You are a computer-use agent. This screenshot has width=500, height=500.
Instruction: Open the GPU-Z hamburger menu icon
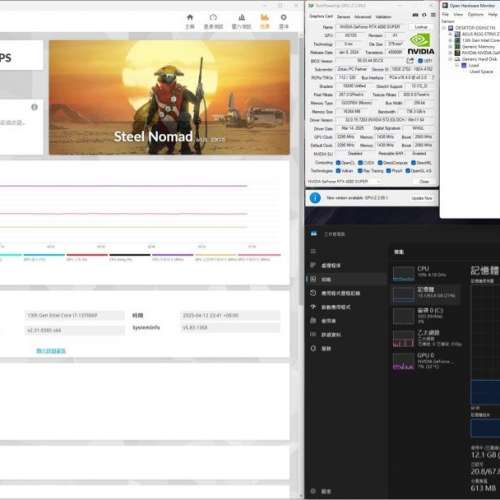(x=433, y=15)
